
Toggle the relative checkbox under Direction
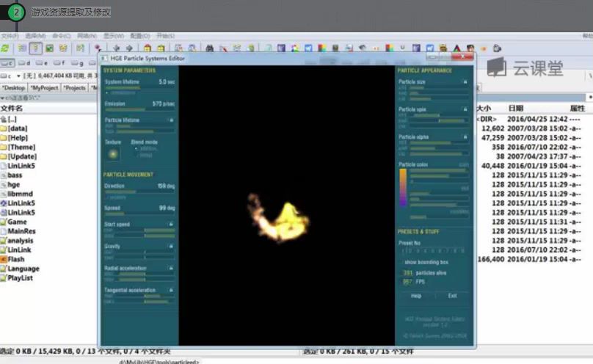pos(107,197)
